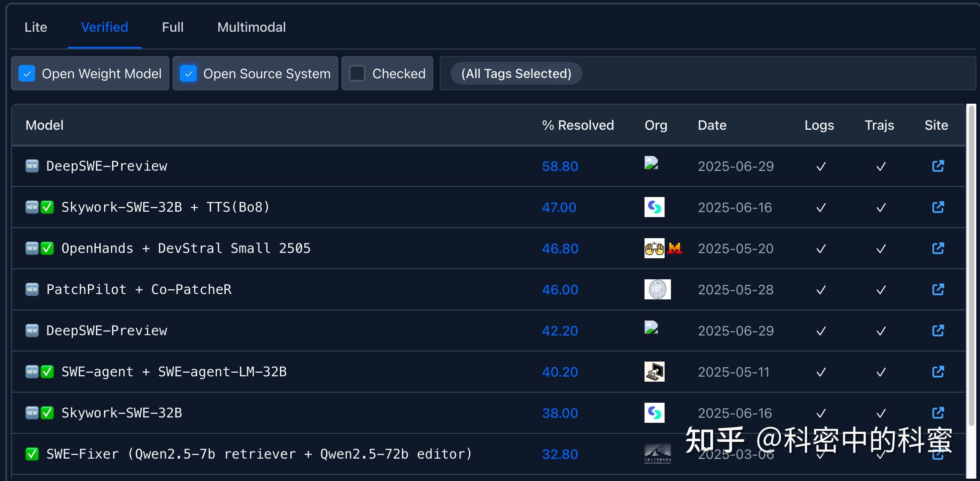
Task: Select the Mistral org icon in OpenHands row
Action: tap(674, 248)
